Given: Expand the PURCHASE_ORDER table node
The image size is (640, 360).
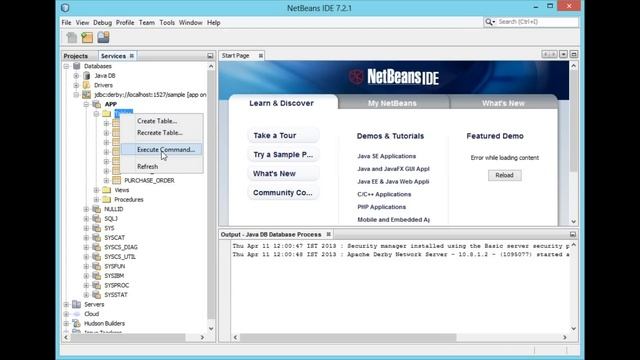Looking at the screenshot, I should click(x=107, y=180).
